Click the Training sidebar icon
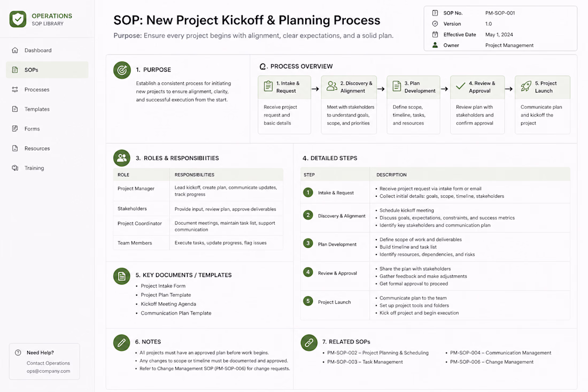 [15, 168]
